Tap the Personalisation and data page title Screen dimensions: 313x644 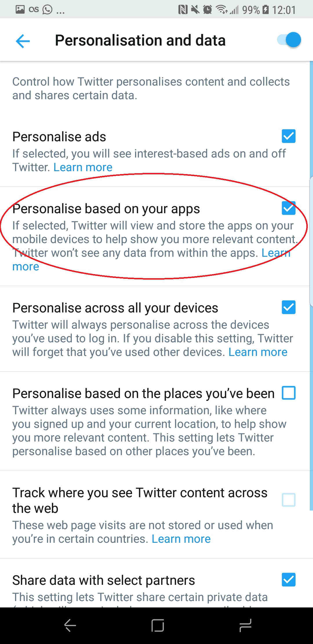pyautogui.click(x=140, y=40)
